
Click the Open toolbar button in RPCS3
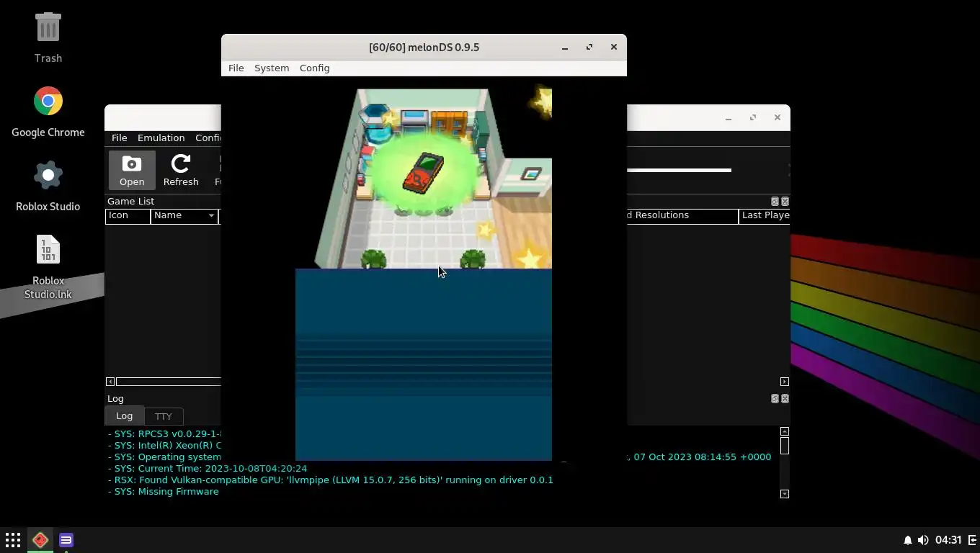(x=132, y=170)
